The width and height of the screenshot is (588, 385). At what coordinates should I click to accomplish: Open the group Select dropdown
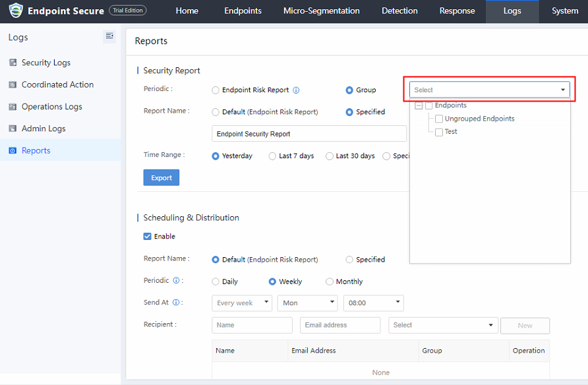(x=489, y=90)
